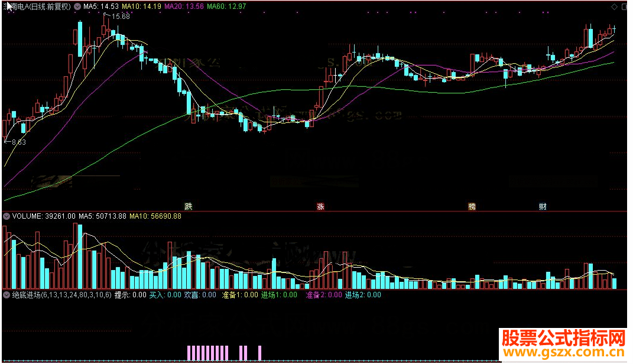
Task: Select the stock title 南电A(日线,前复权)
Action: tap(37, 7)
